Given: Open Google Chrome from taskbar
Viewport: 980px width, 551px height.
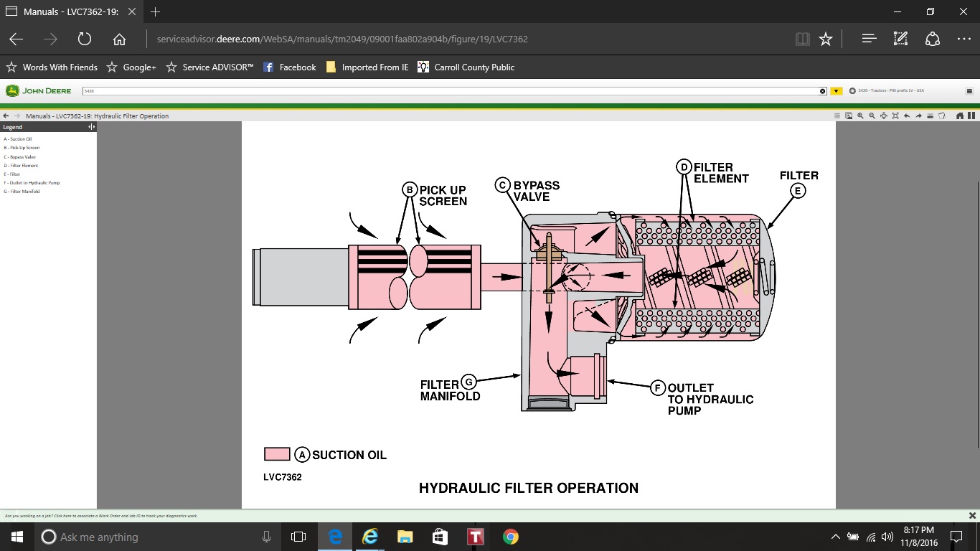Looking at the screenshot, I should tap(510, 537).
